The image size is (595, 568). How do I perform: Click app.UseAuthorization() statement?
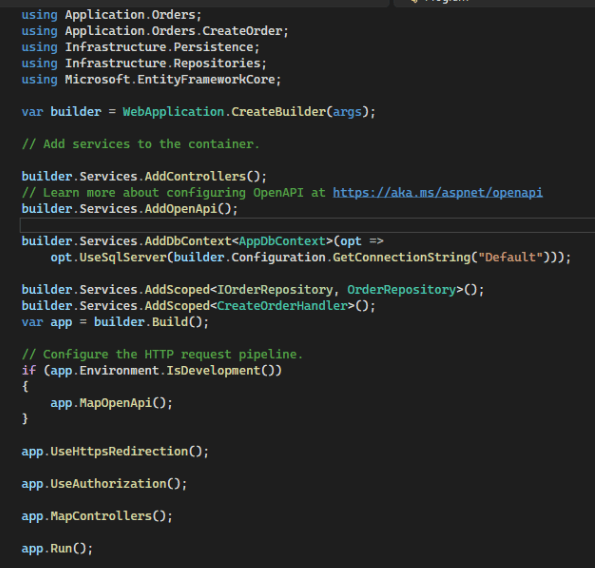coord(104,484)
